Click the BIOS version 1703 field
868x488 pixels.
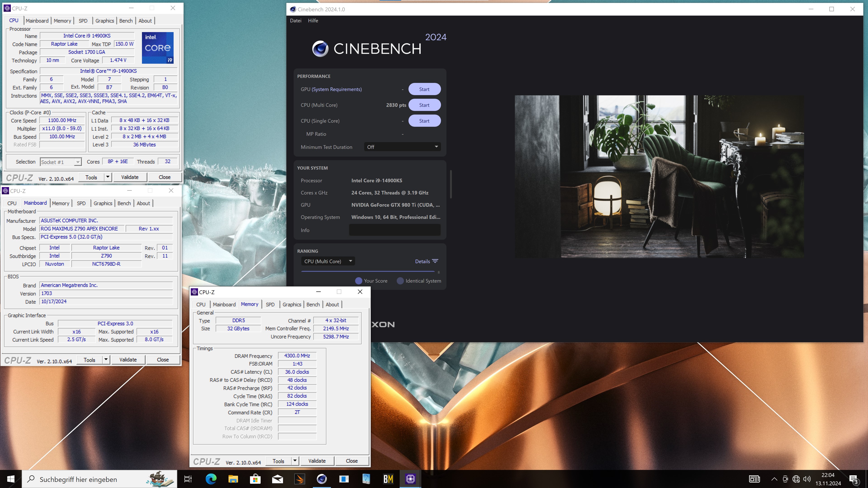pos(106,293)
